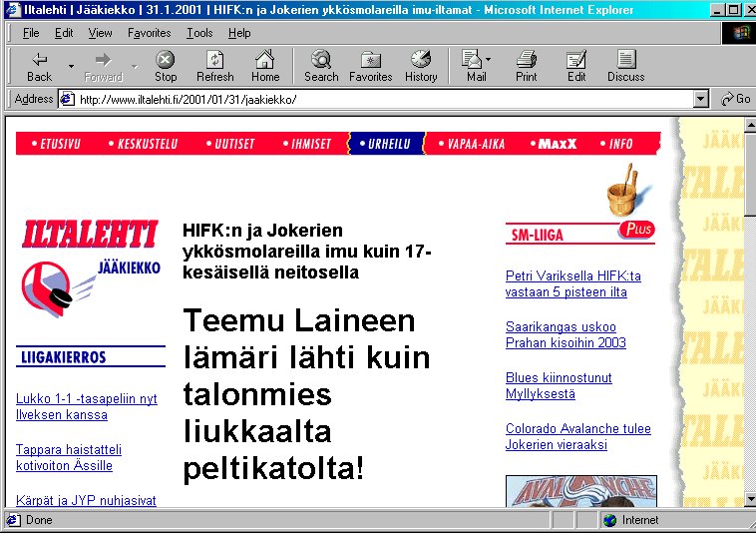The width and height of the screenshot is (756, 533).
Task: Click the Colorado Avalanche logo image
Action: point(581,491)
